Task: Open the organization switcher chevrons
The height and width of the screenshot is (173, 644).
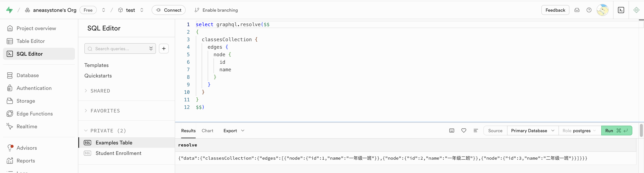Action: click(104, 10)
